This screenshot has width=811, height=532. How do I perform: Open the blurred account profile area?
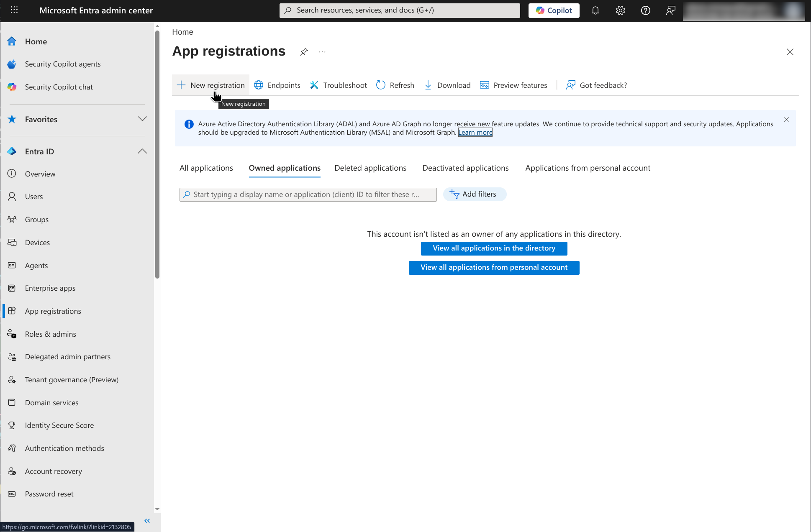(744, 11)
